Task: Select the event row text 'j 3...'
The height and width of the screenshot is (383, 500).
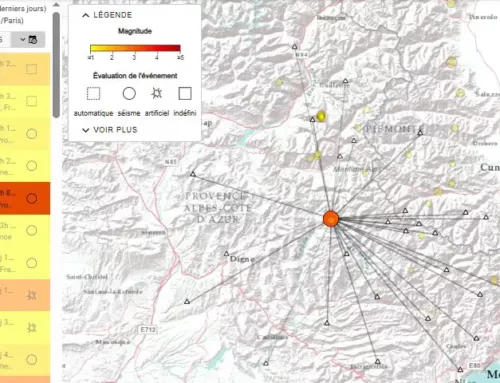Action: [7, 322]
